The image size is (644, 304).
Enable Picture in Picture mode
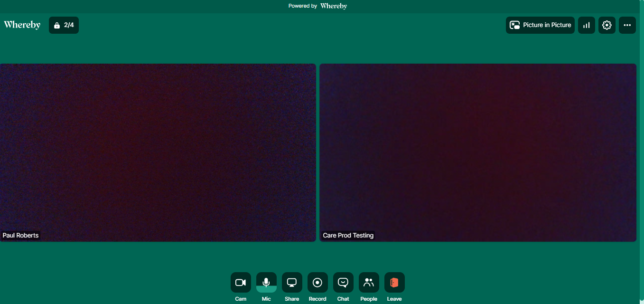click(540, 25)
